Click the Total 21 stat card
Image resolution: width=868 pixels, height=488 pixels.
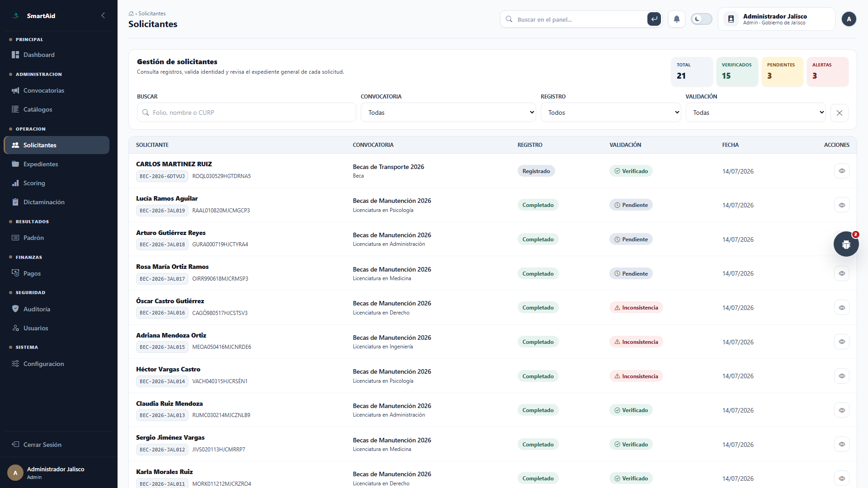692,71
